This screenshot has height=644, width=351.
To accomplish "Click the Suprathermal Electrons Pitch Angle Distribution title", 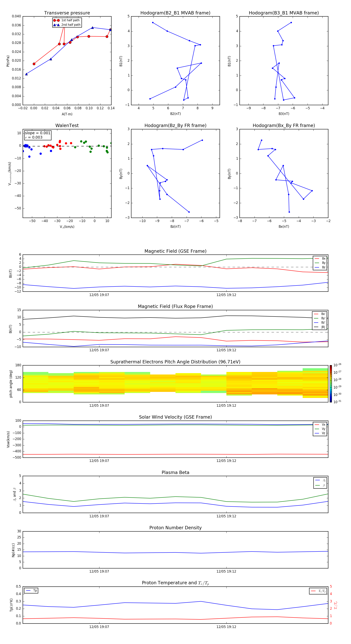I will (175, 362).
